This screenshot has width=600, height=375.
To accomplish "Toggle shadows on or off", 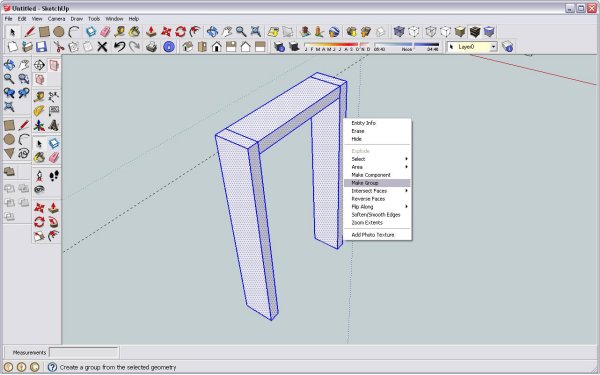I will 294,47.
